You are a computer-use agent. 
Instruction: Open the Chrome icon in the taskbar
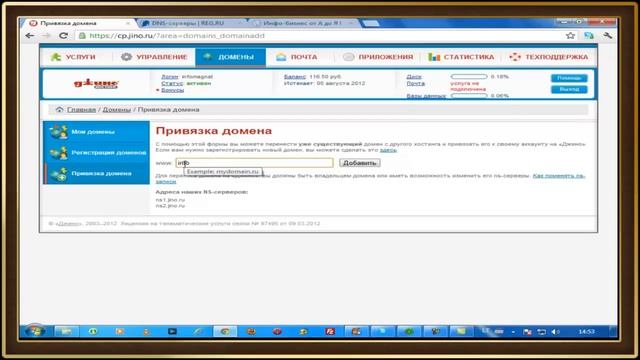(x=225, y=331)
